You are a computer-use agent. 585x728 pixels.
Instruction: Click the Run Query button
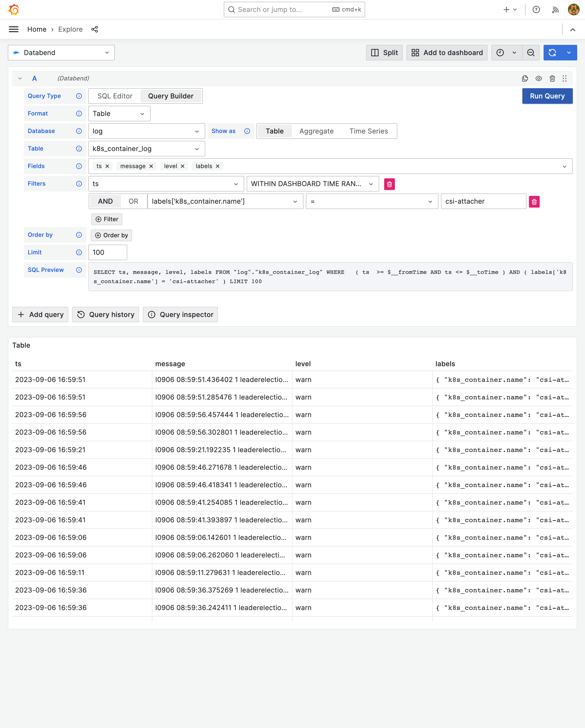point(547,96)
